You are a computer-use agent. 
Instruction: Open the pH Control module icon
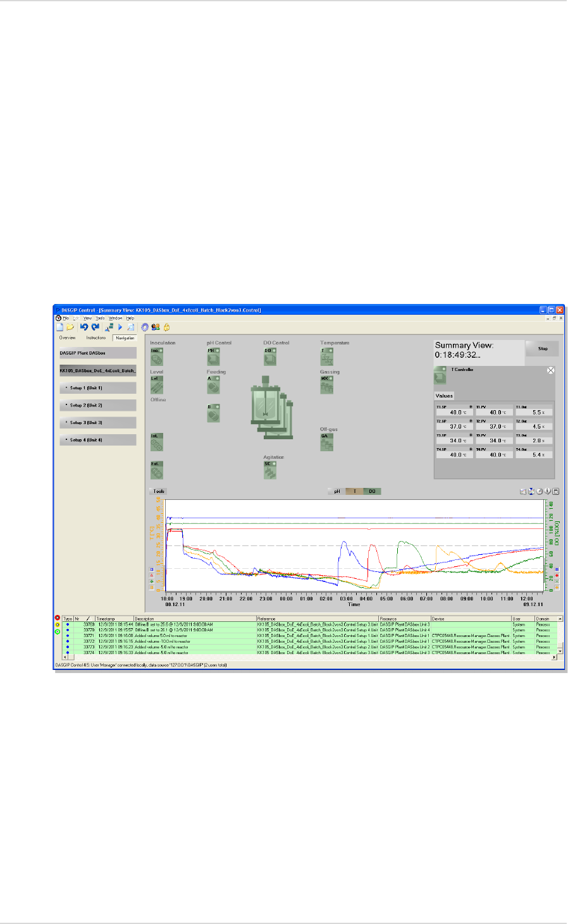click(213, 357)
